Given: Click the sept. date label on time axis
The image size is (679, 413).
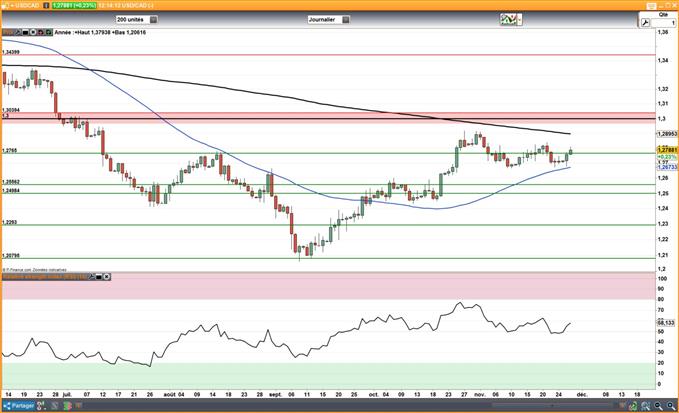Looking at the screenshot, I should 275,395.
